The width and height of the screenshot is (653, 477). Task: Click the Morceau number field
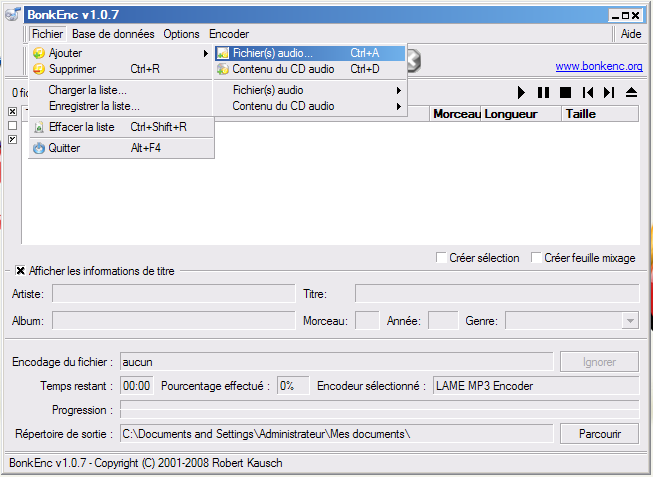[367, 321]
